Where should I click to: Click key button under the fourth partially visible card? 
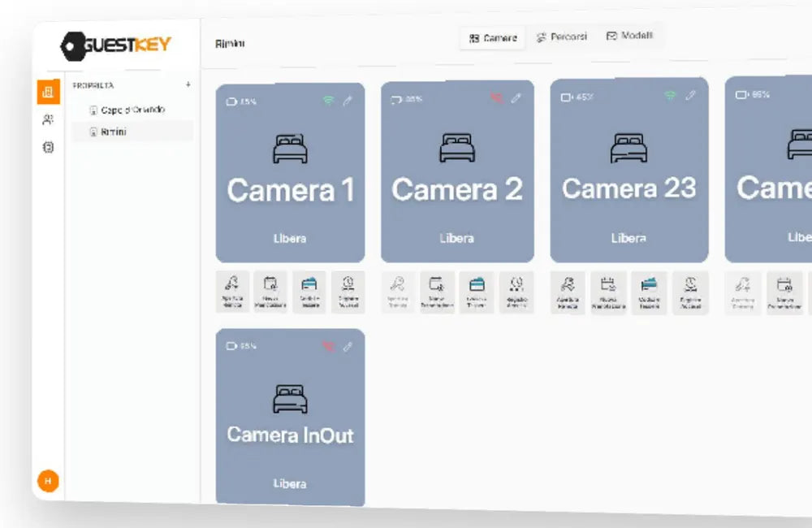click(743, 292)
